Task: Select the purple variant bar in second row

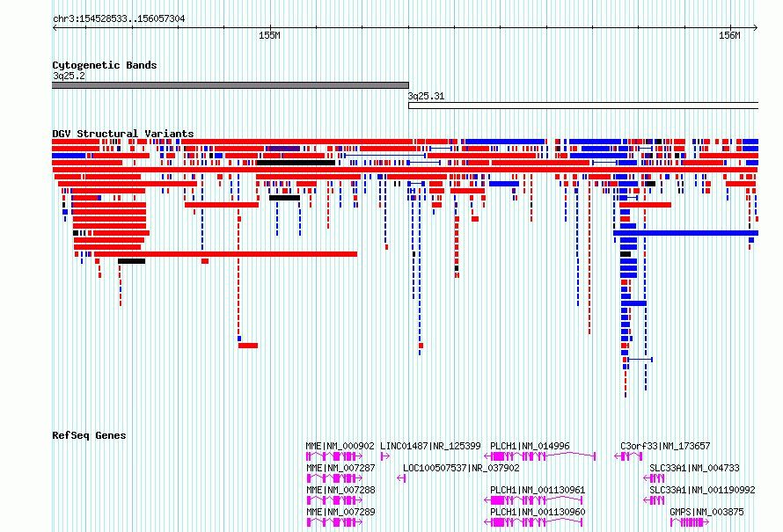Action: pos(285,149)
